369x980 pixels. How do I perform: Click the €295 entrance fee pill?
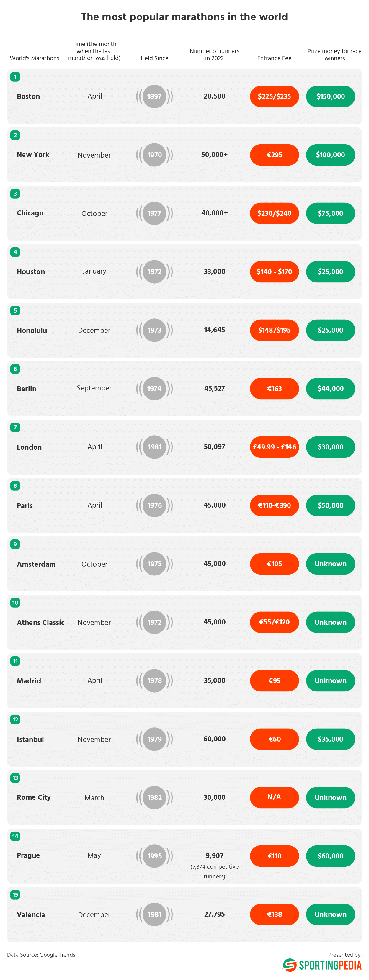274,155
